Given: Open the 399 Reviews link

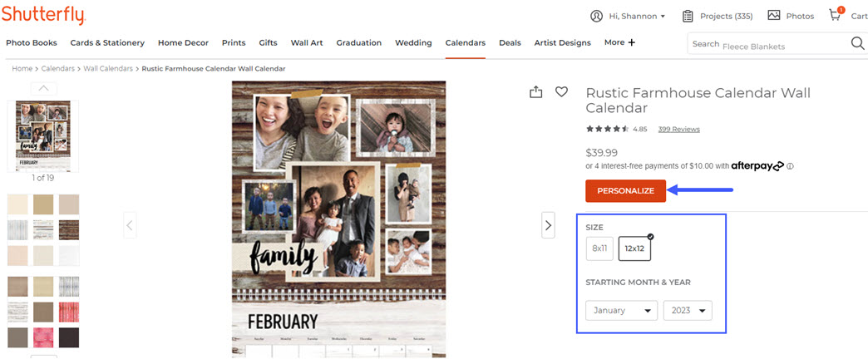Looking at the screenshot, I should (678, 130).
